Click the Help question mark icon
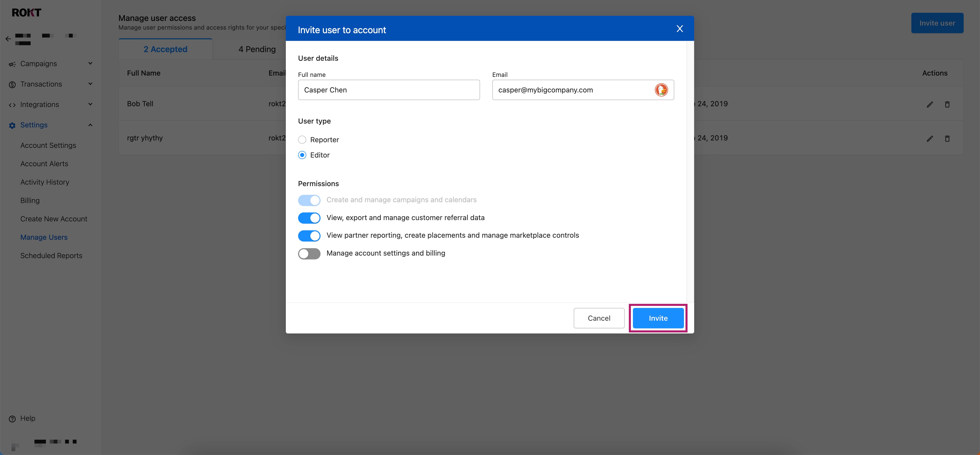This screenshot has width=980, height=455. click(12, 418)
